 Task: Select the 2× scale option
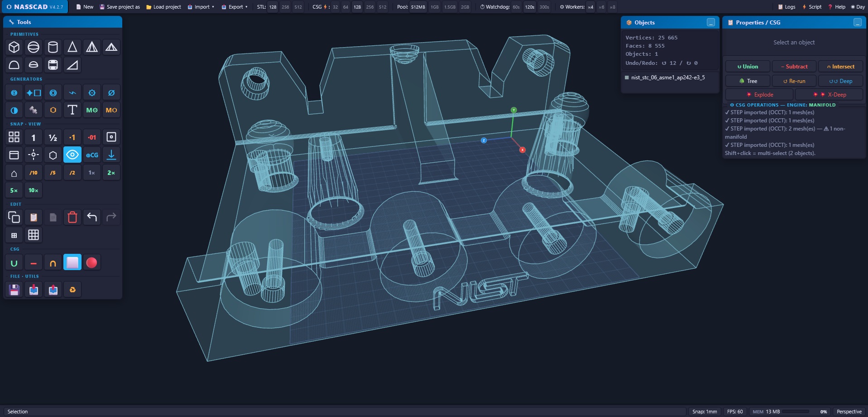pos(111,173)
